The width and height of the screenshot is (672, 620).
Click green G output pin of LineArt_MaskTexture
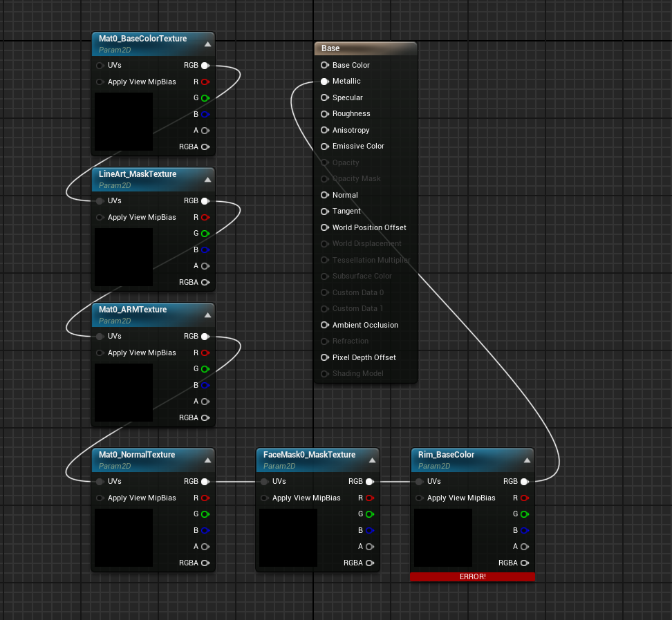click(205, 234)
